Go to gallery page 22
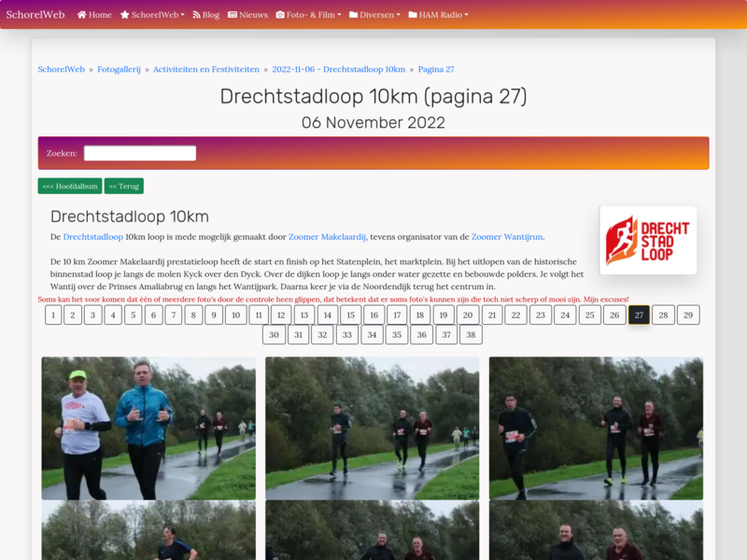The height and width of the screenshot is (560, 747). (x=516, y=315)
